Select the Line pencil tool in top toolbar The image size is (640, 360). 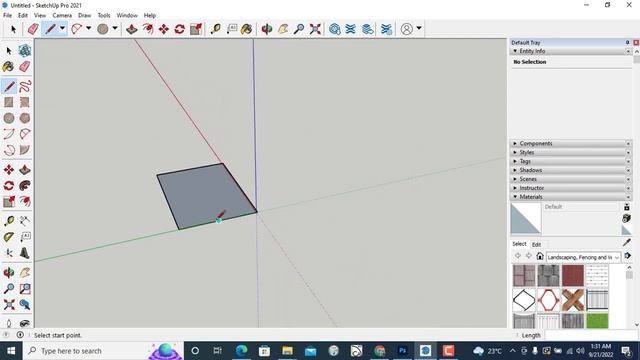pyautogui.click(x=50, y=29)
